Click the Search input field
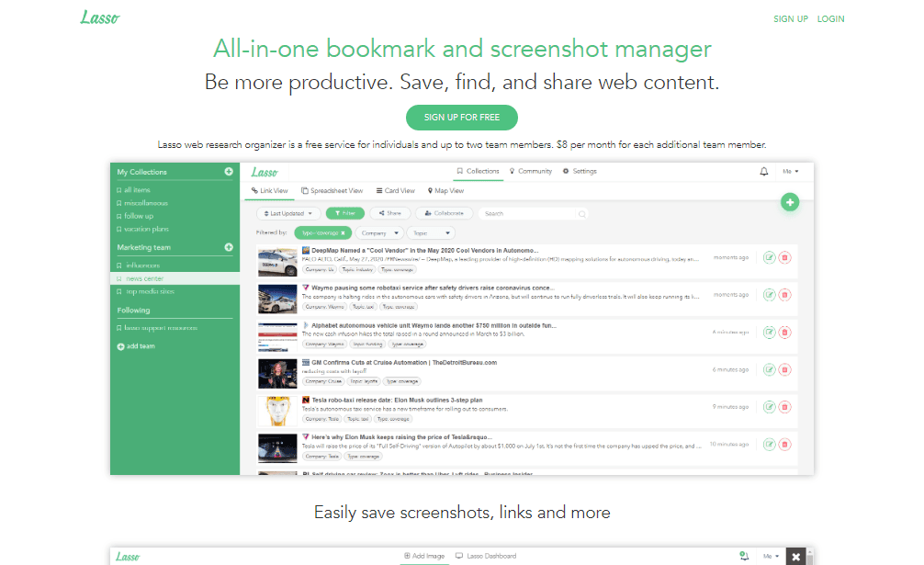The width and height of the screenshot is (924, 565). point(527,213)
